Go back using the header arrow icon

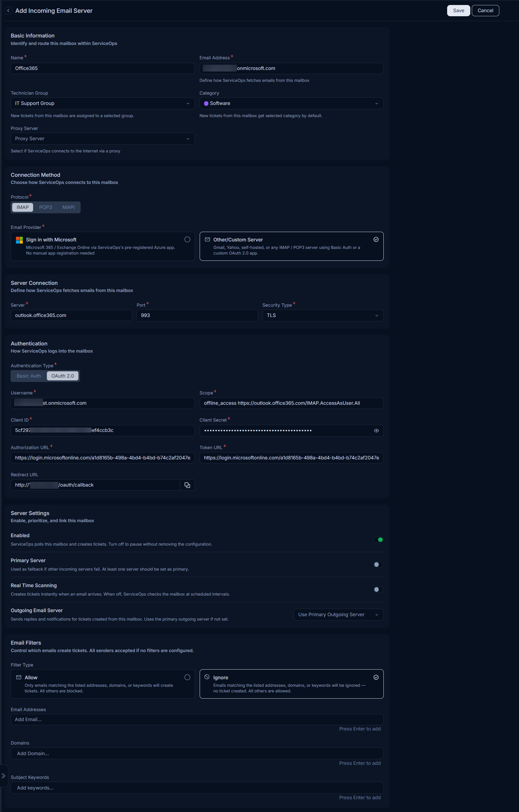(8, 11)
